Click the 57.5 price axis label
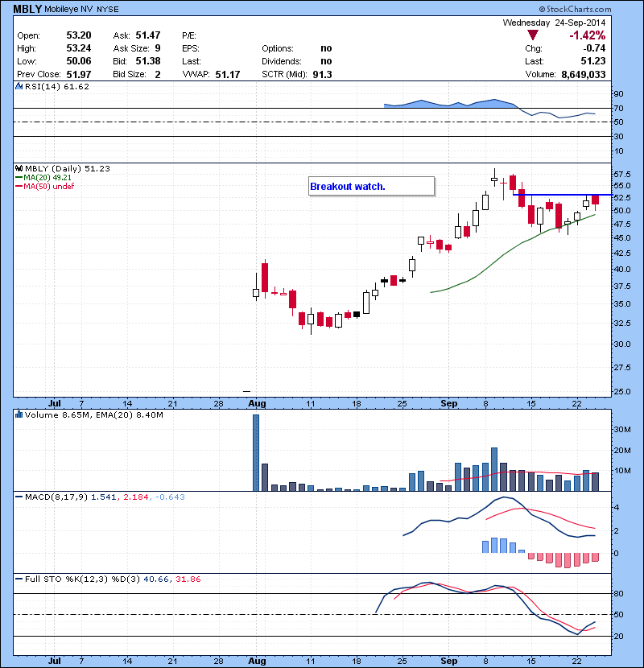This screenshot has width=644, height=668. [x=622, y=174]
